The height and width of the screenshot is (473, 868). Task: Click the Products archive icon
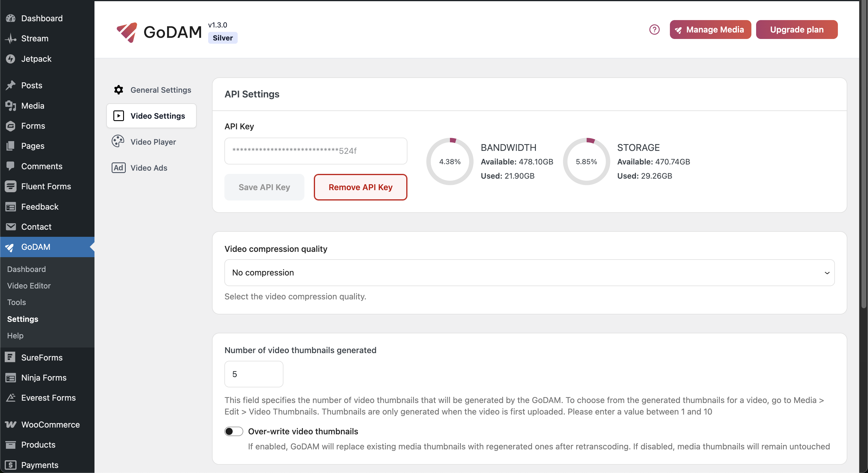(11, 445)
